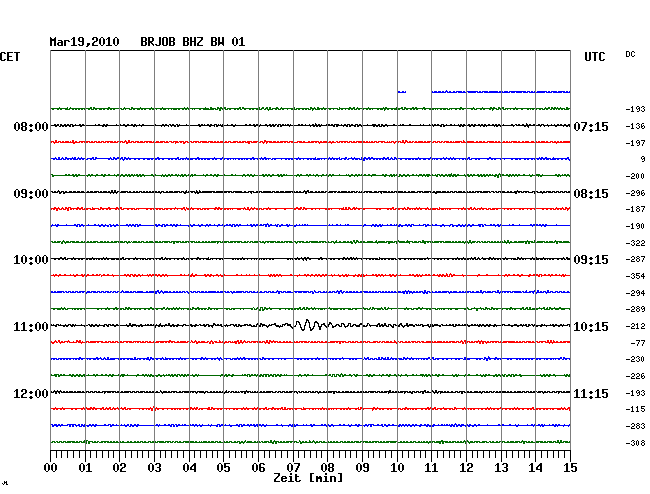Select DC value "-230"

point(635,359)
